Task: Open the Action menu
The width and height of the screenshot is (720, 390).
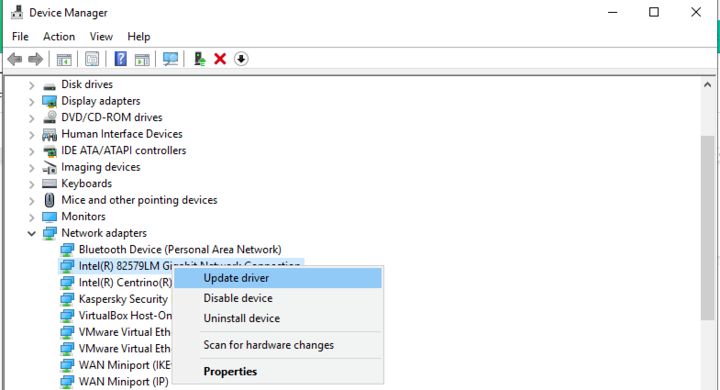Action: pyautogui.click(x=59, y=36)
